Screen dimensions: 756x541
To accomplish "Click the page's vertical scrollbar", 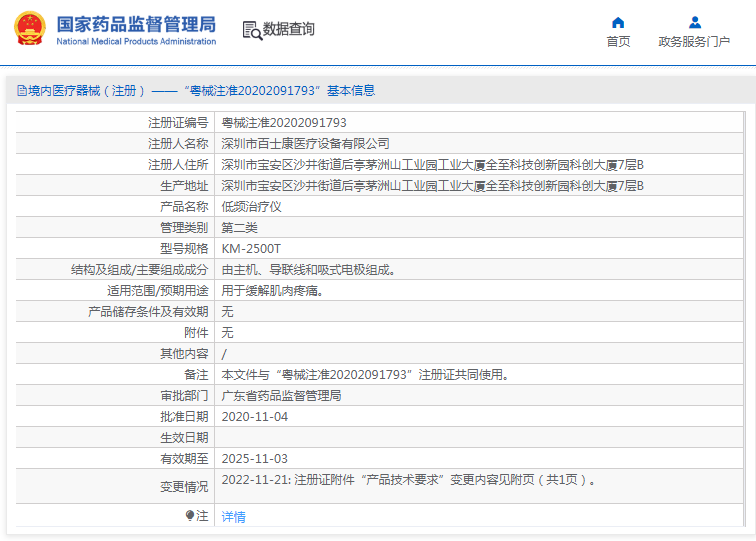I will pyautogui.click(x=751, y=300).
